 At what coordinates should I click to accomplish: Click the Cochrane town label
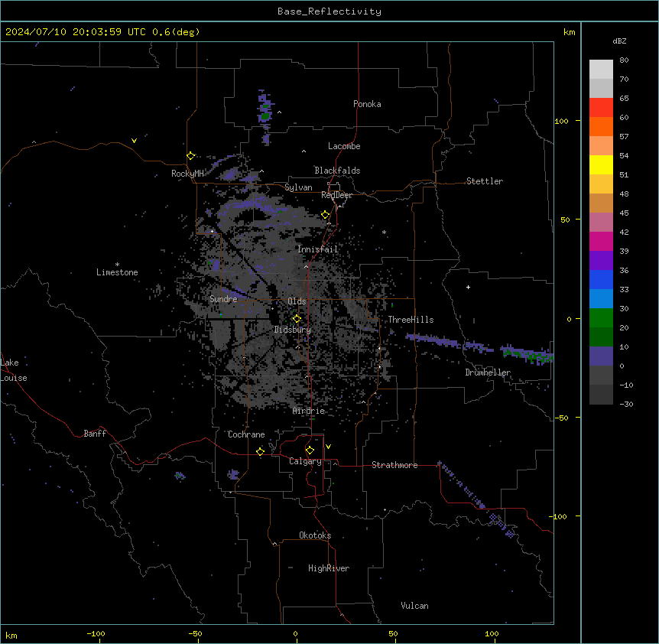coord(246,434)
